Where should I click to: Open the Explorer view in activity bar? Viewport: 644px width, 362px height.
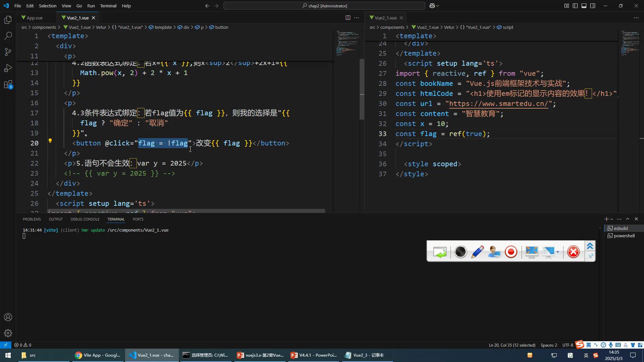pos(8,20)
